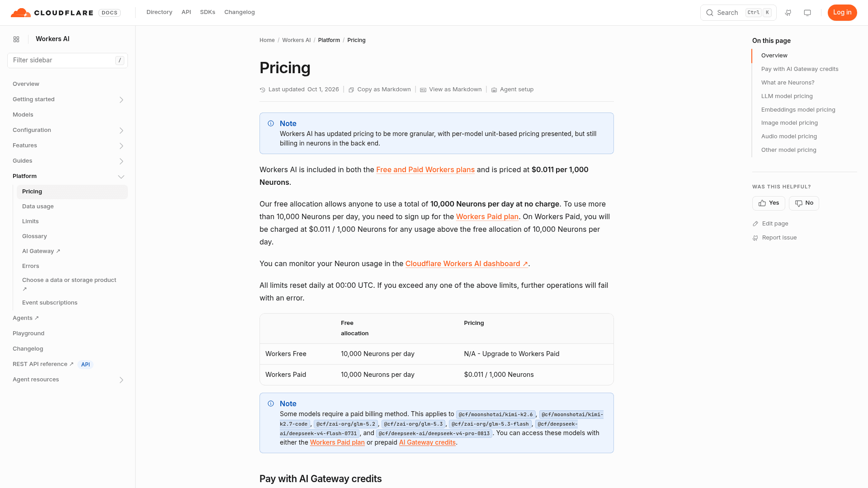868x488 pixels.
Task: Expand the Agent resources section
Action: point(121,380)
